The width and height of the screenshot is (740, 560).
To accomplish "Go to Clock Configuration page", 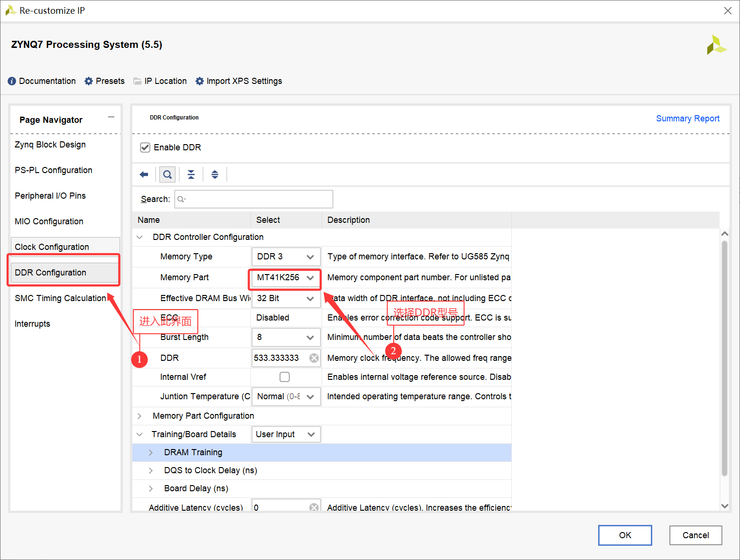I will point(65,247).
